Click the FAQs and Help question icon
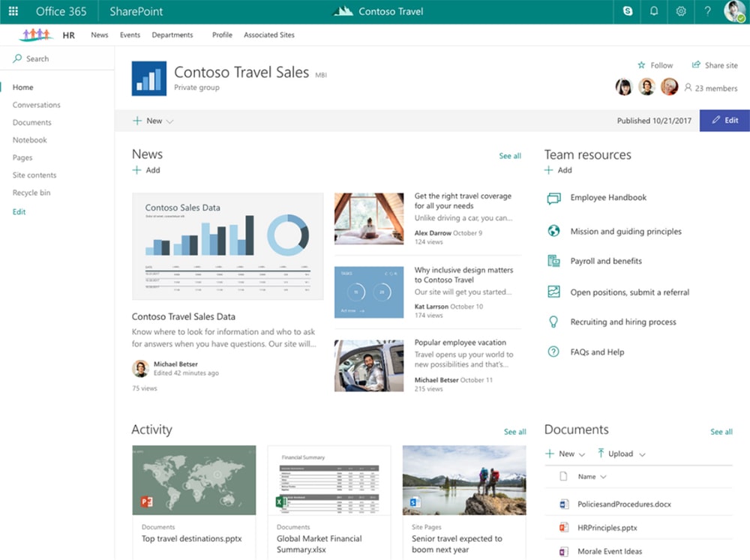750x560 pixels. 553,352
